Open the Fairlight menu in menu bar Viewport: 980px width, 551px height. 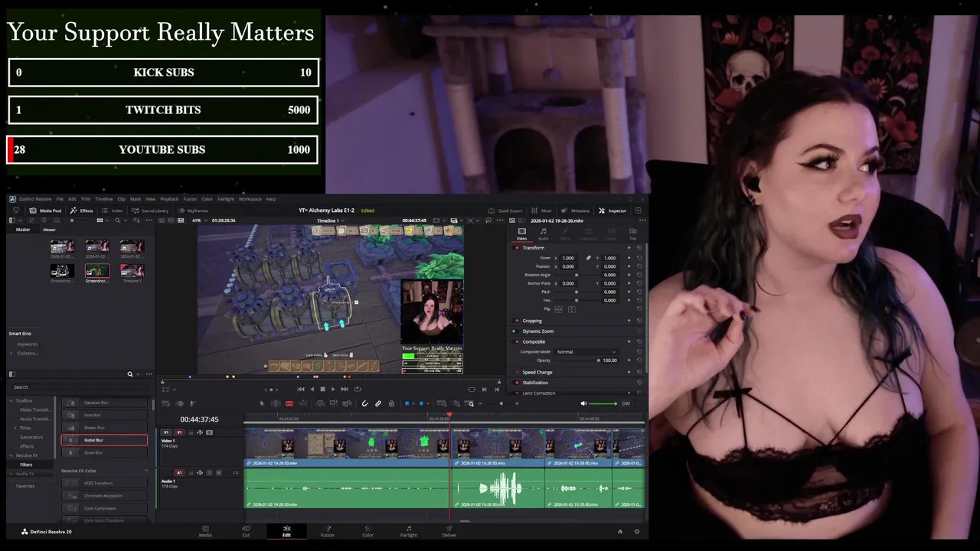click(x=226, y=199)
